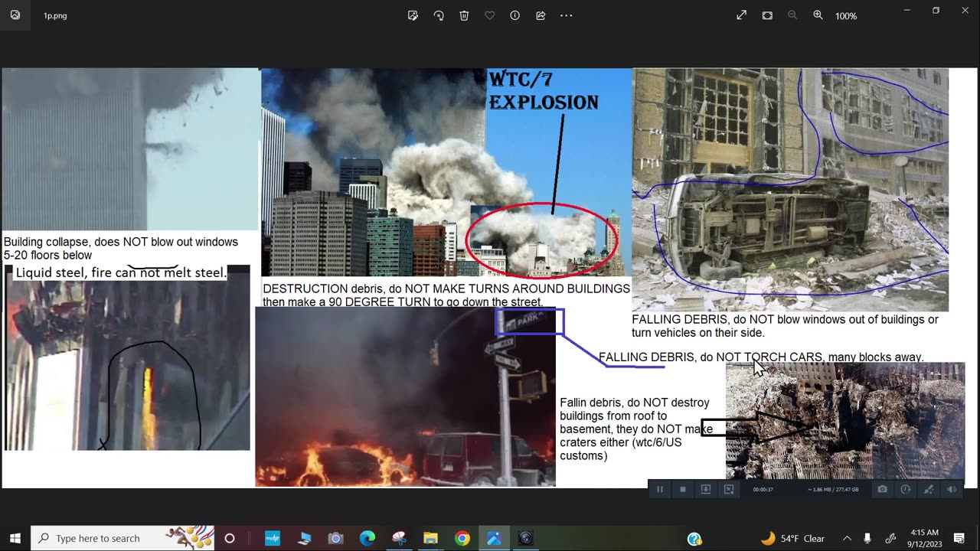980x551 pixels.
Task: Stop the screen recording
Action: [683, 489]
